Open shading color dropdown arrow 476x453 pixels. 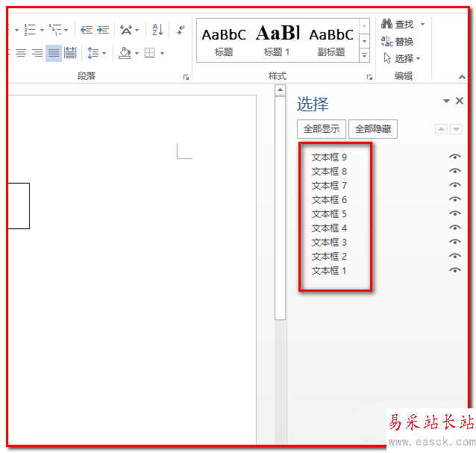(137, 54)
